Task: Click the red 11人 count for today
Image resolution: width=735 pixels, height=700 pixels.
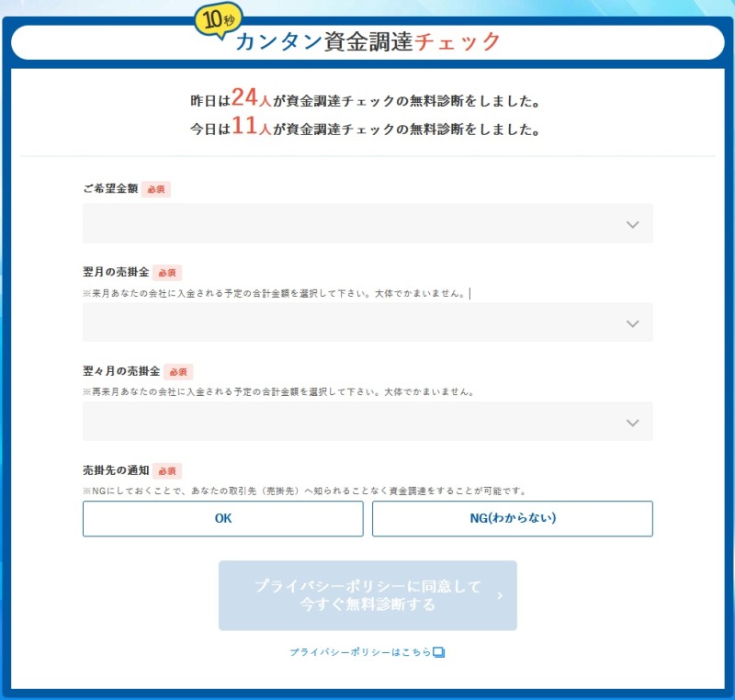Action: tap(250, 129)
